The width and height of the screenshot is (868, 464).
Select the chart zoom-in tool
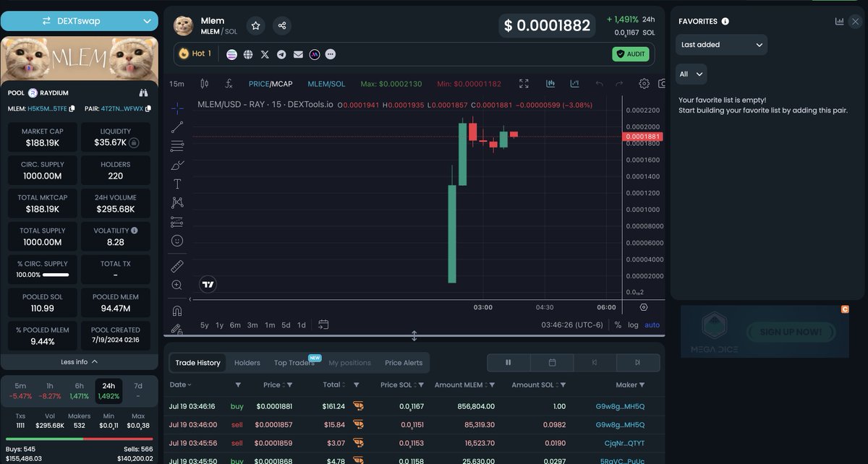(177, 285)
